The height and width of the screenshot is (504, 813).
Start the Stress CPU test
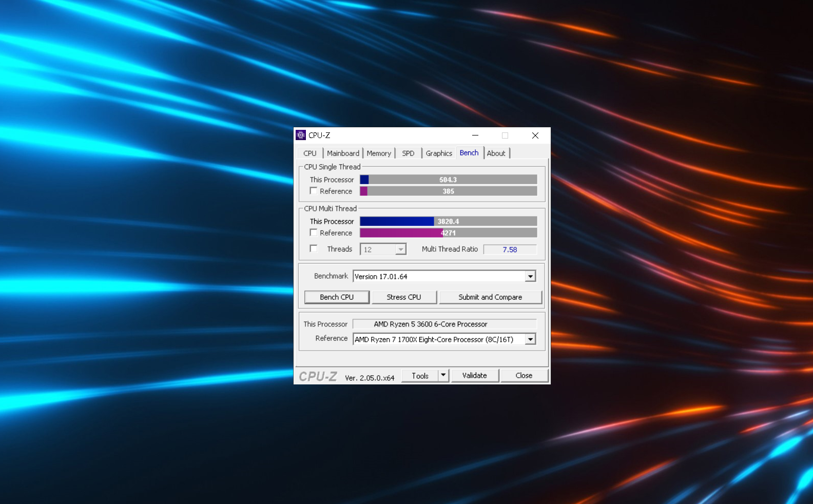click(404, 297)
